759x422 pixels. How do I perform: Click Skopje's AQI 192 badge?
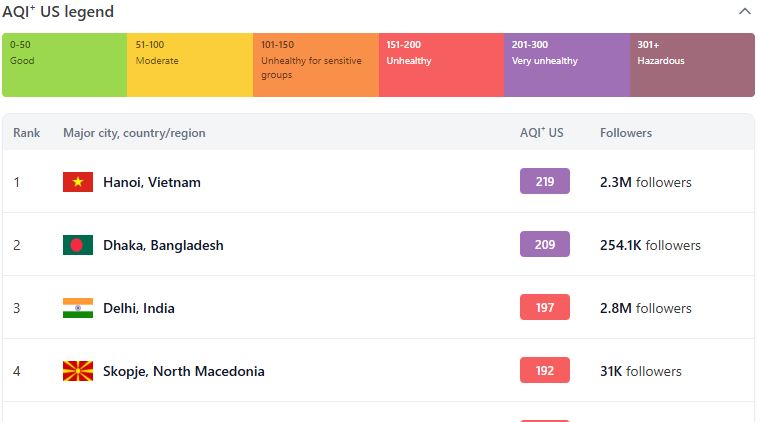545,370
